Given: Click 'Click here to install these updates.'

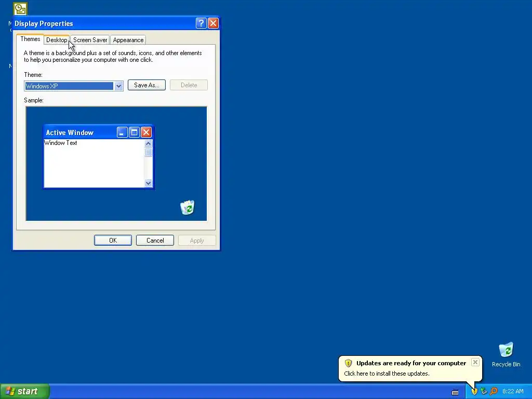Looking at the screenshot, I should [387, 374].
